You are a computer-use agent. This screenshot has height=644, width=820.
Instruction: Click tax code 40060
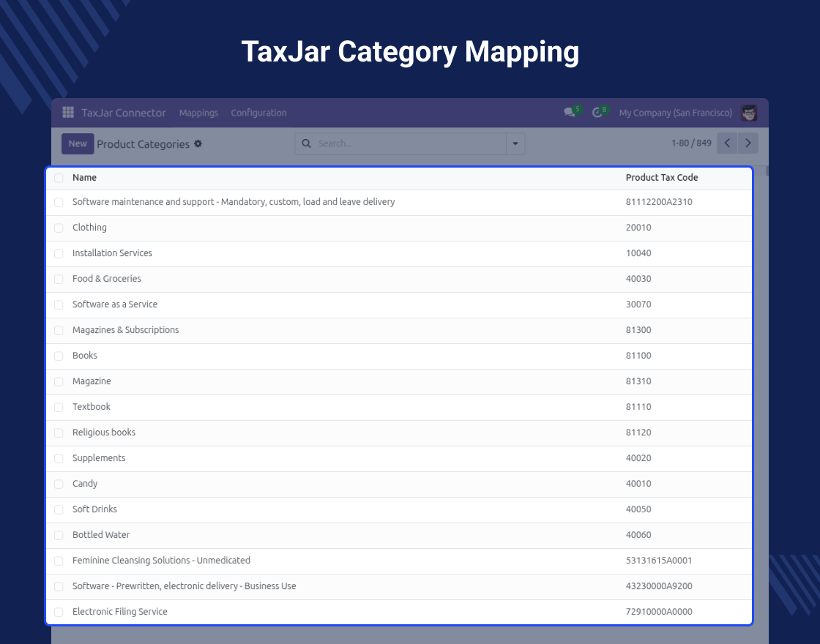click(638, 535)
